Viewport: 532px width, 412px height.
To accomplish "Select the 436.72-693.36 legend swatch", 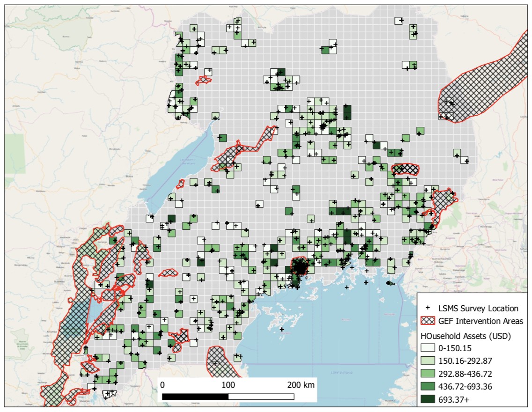I will coord(427,386).
